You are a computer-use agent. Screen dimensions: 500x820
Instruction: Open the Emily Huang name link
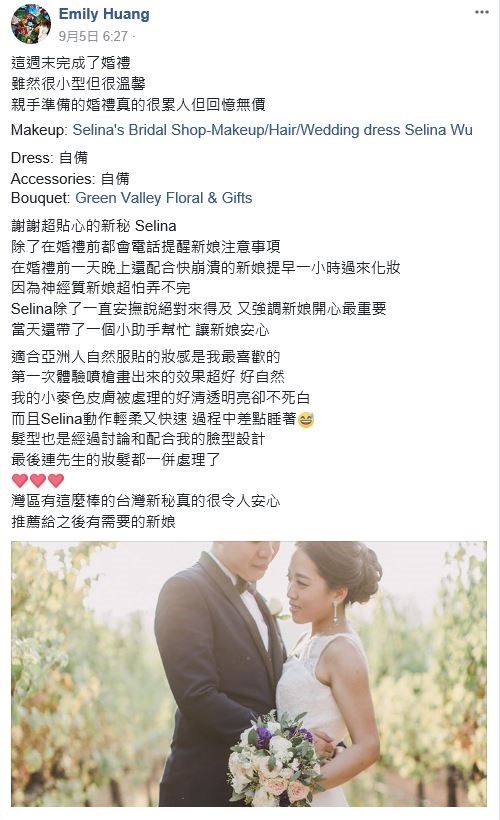(104, 14)
